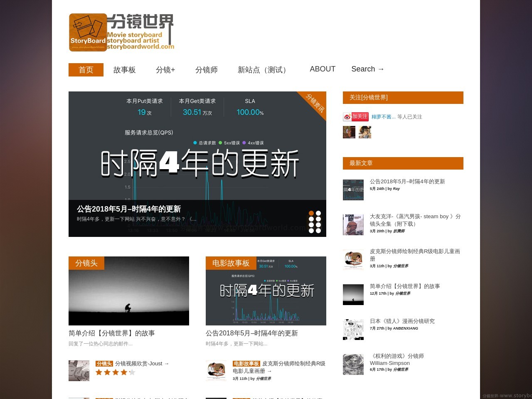This screenshot has width=532, height=399.
Task: Select the fifth rating star for Joust
Action: (132, 372)
